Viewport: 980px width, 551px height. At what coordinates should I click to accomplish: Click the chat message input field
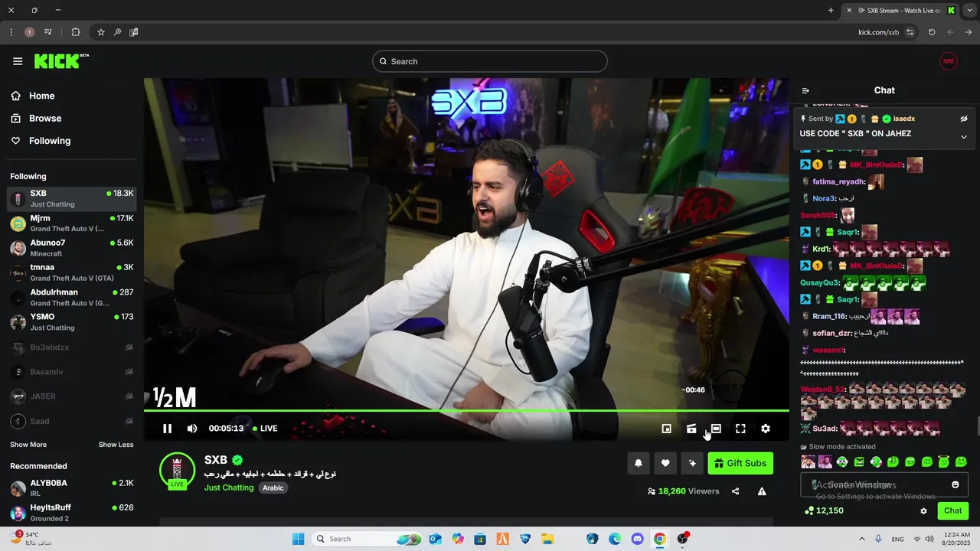pyautogui.click(x=884, y=484)
